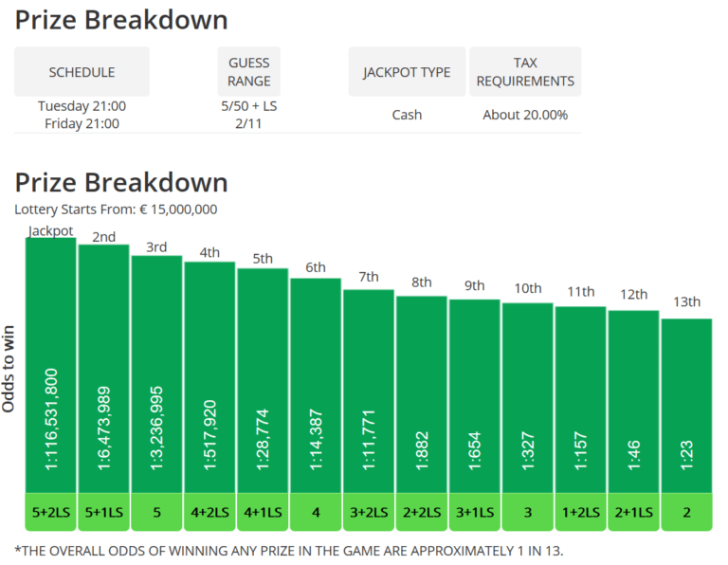Screen dimensions: 728x565
Task: Click the 13th tier label
Action: point(686,301)
